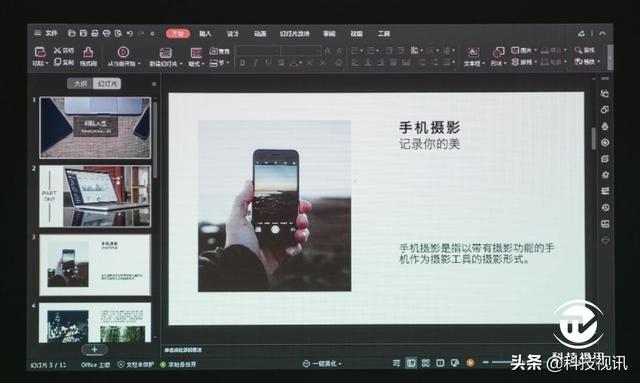Image resolution: width=640 pixels, height=383 pixels.
Task: Expand the 新建幻灯片 dropdown arrow
Action: point(181,64)
